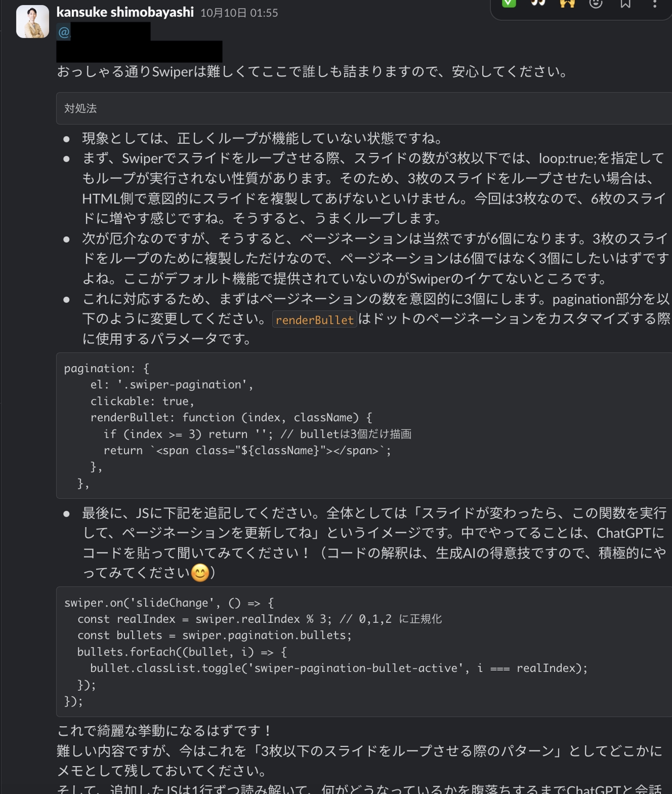Screen dimensions: 672x794
Task: Click the @ mention at message start
Action: pyautogui.click(x=64, y=32)
